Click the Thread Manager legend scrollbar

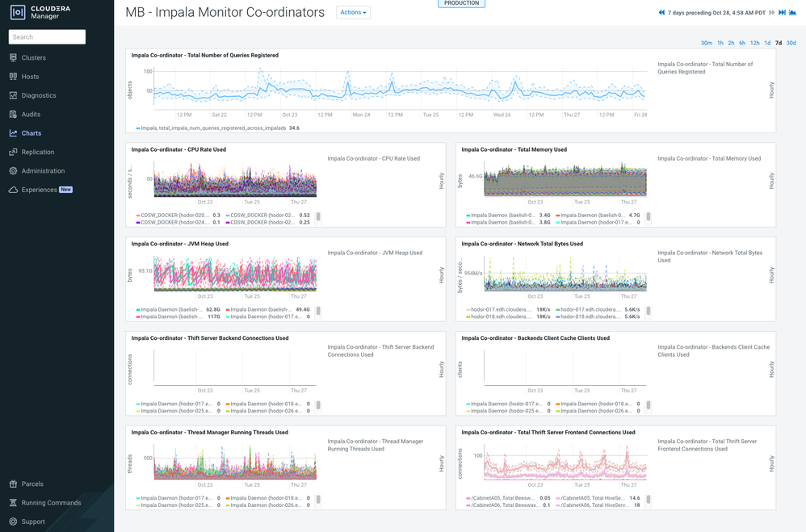tap(318, 500)
